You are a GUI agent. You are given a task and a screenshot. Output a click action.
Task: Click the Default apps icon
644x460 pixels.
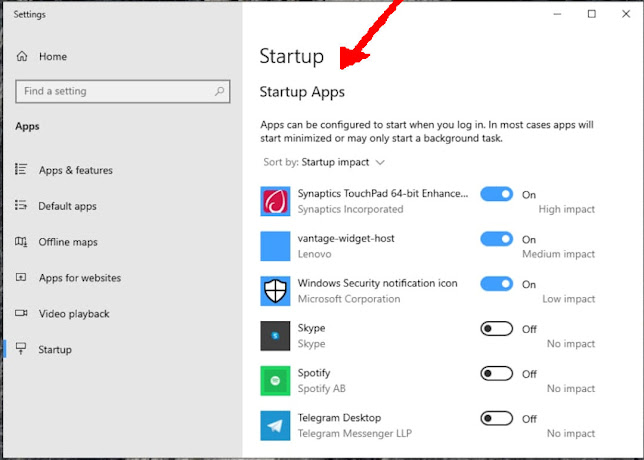click(21, 205)
